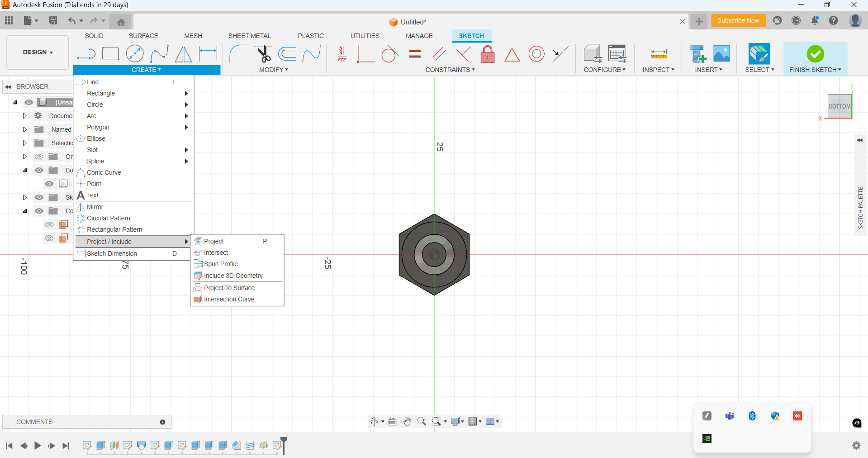The width and height of the screenshot is (868, 458).
Task: Open the INSPECT dropdown menu
Action: [x=658, y=70]
